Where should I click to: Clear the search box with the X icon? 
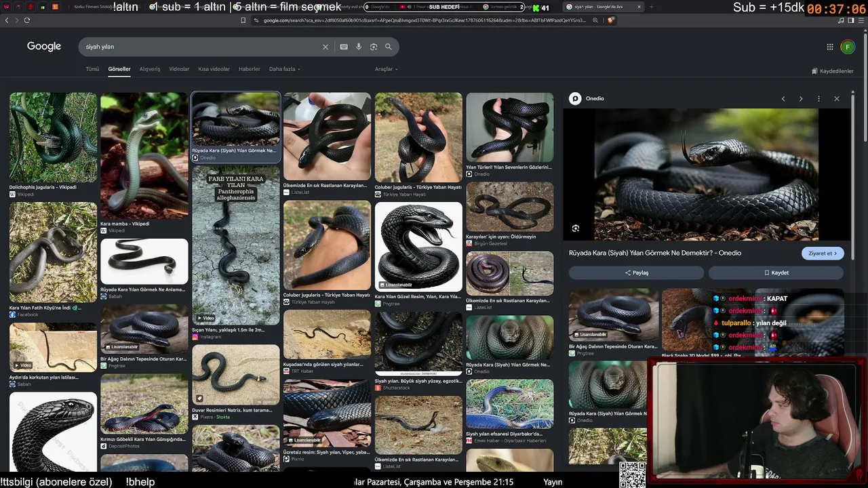[325, 47]
